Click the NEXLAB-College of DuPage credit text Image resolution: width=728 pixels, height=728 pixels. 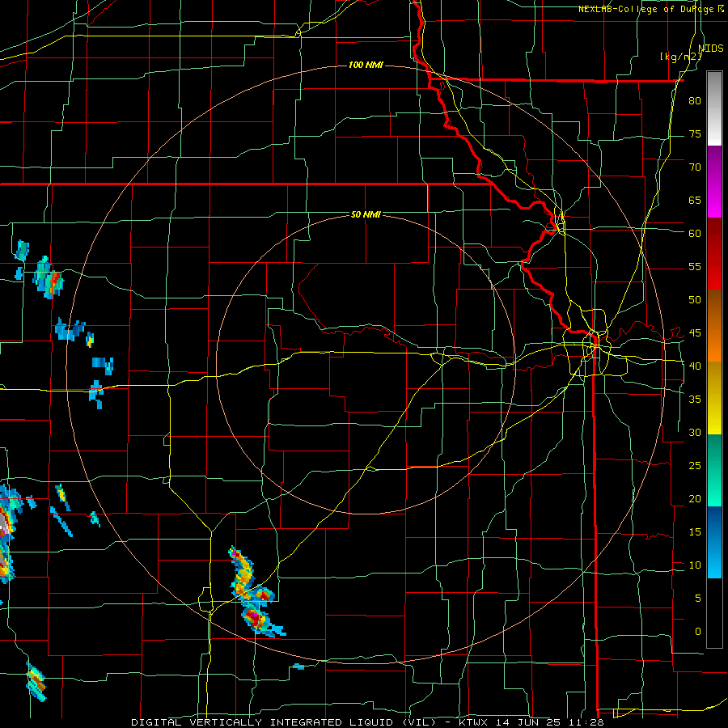(650, 9)
